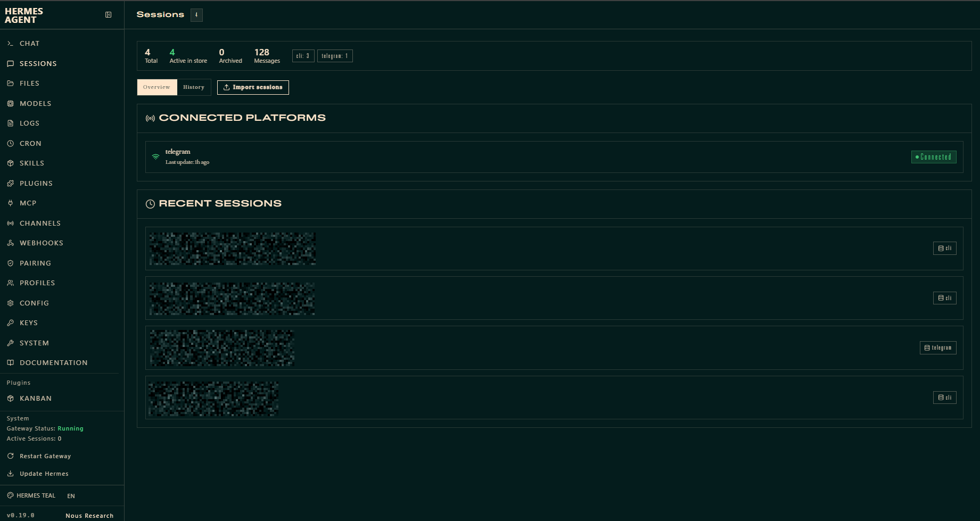Click Import sessions button
The width and height of the screenshot is (980, 521).
pyautogui.click(x=253, y=87)
